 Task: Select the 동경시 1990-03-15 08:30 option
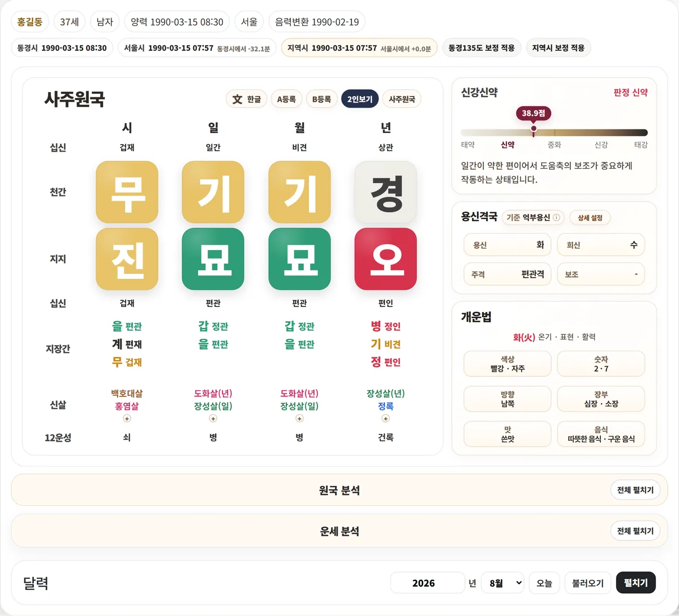62,48
